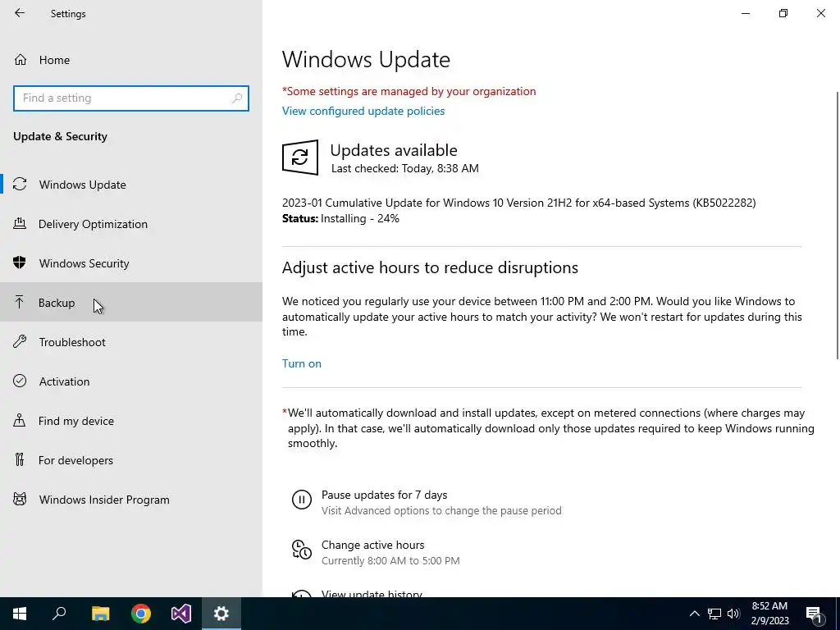
Task: Restore down the Settings window
Action: click(783, 13)
